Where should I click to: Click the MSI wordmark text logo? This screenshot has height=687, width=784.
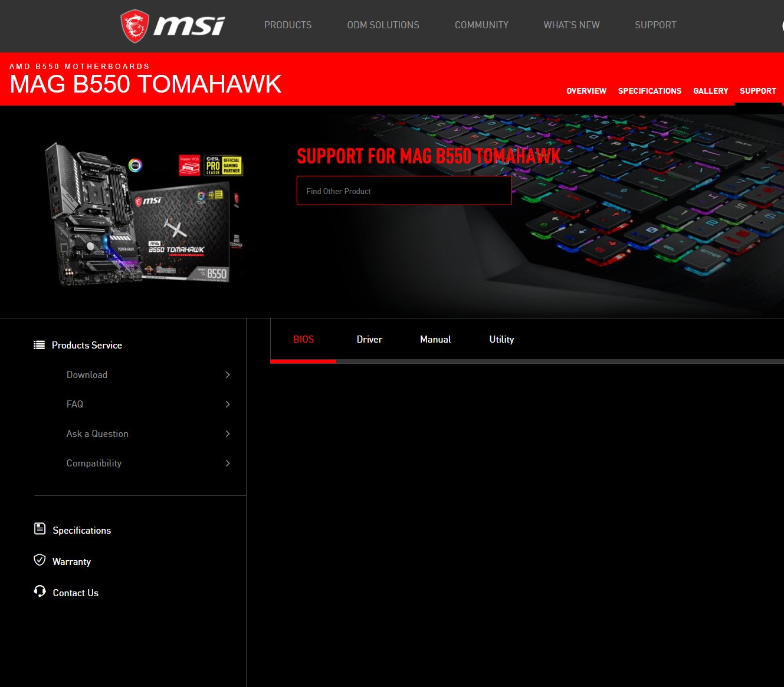click(x=189, y=26)
